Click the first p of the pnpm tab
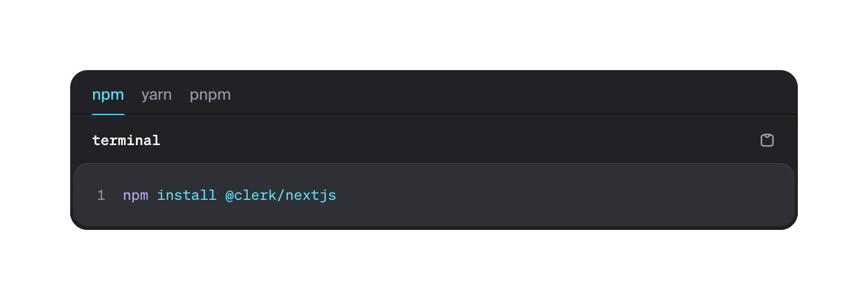This screenshot has height=300, width=868. coord(194,95)
